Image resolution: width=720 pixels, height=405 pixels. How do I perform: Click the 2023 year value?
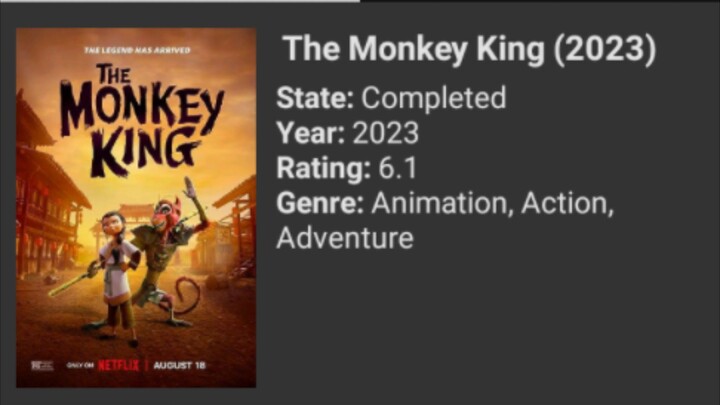pos(385,133)
